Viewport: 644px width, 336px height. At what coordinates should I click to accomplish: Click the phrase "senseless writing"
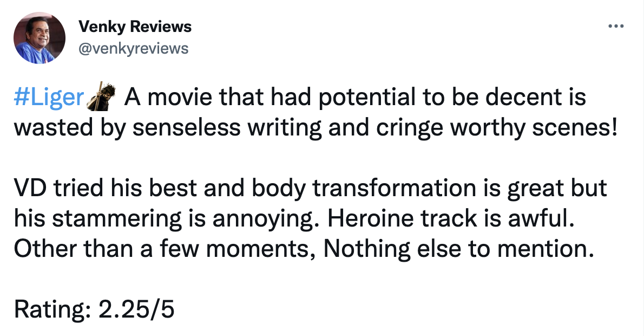pyautogui.click(x=227, y=127)
